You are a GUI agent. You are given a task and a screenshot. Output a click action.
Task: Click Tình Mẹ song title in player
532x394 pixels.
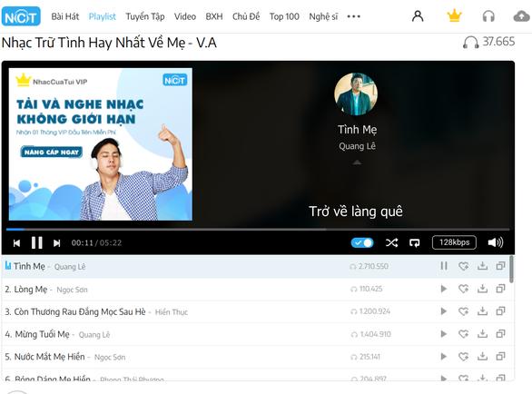357,130
